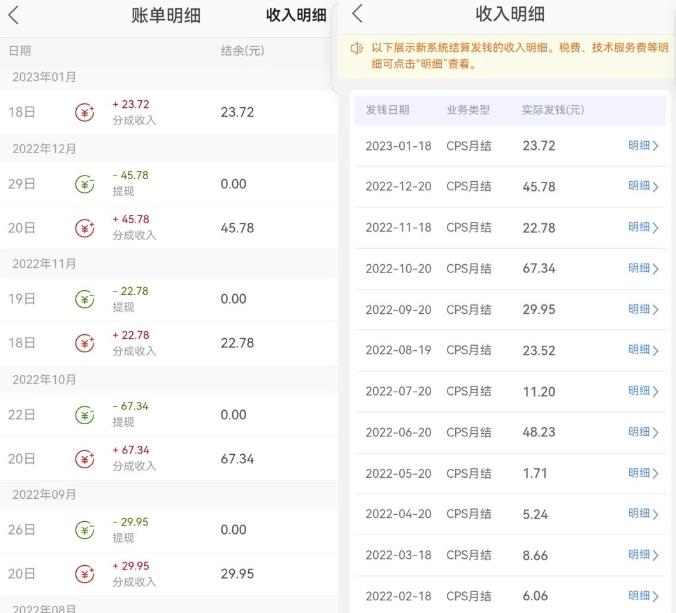
Task: Tap the green withdrawal icon for October 22日
Action: [84, 415]
